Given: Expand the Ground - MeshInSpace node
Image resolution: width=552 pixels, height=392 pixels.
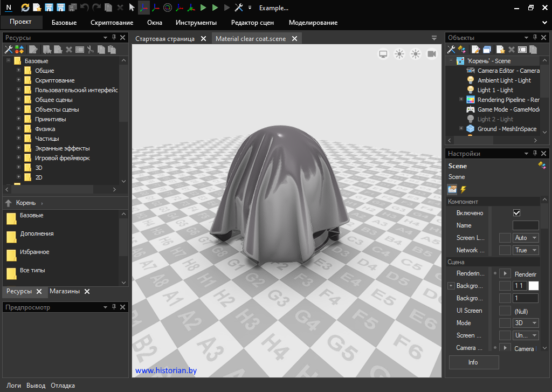Looking at the screenshot, I should (x=461, y=129).
